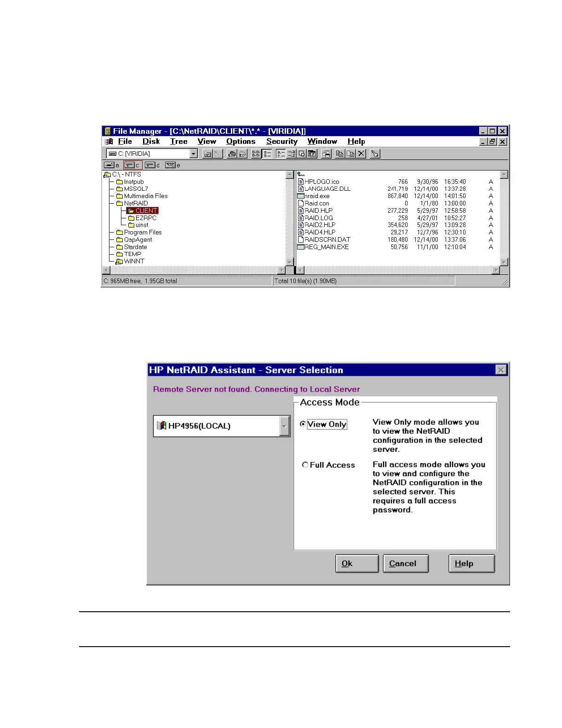562x728 pixels.
Task: Click the Ok button in Server Selection
Action: [x=357, y=563]
